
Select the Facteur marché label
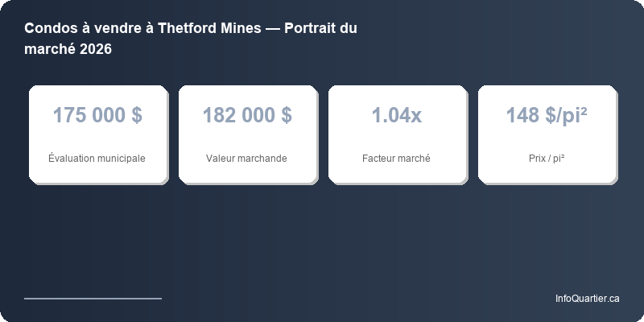pos(397,159)
